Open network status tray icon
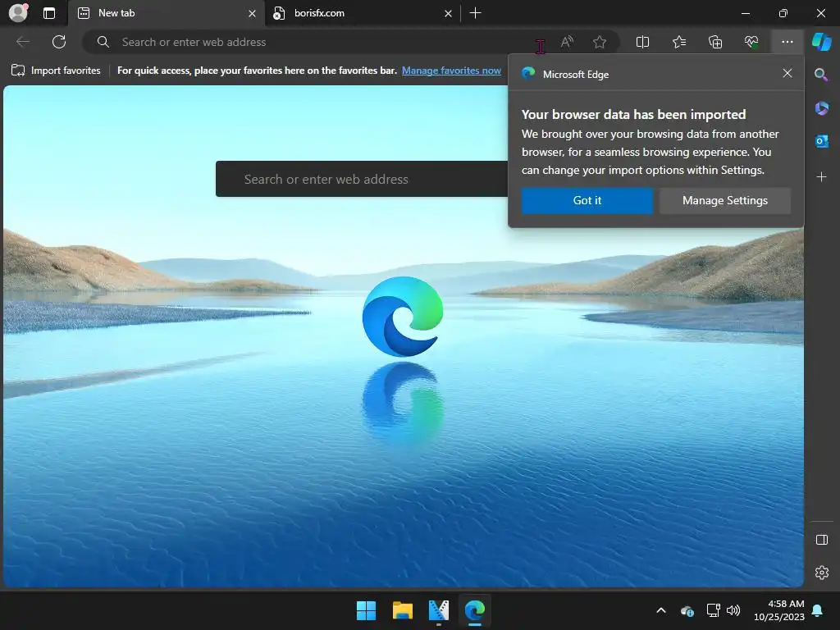840x630 pixels. click(x=713, y=610)
